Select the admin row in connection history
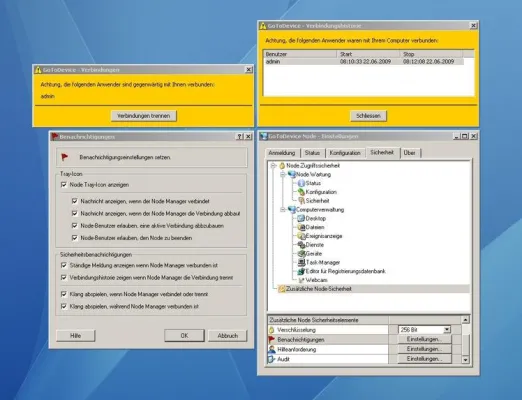The image size is (522, 400). [364, 62]
